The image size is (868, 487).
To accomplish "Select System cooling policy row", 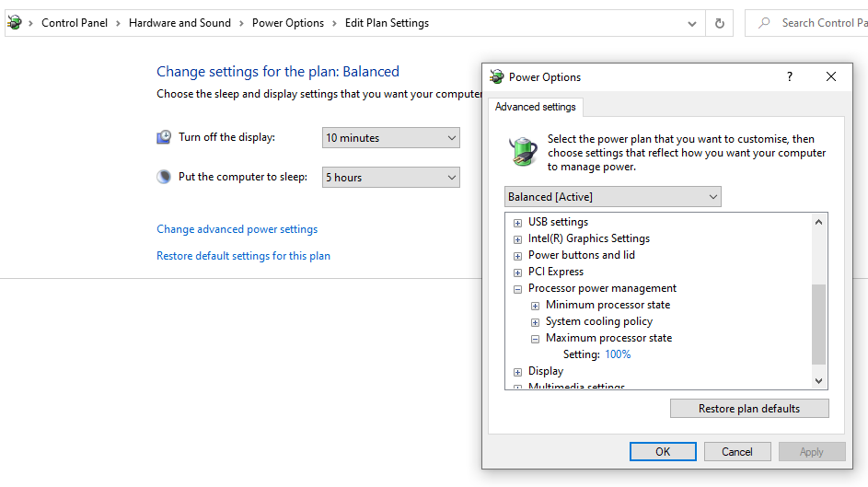I will click(x=599, y=321).
